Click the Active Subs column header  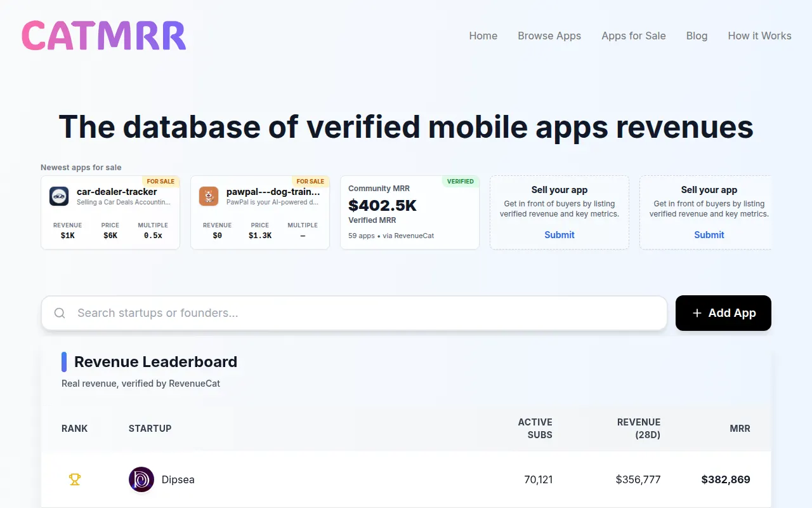535,429
